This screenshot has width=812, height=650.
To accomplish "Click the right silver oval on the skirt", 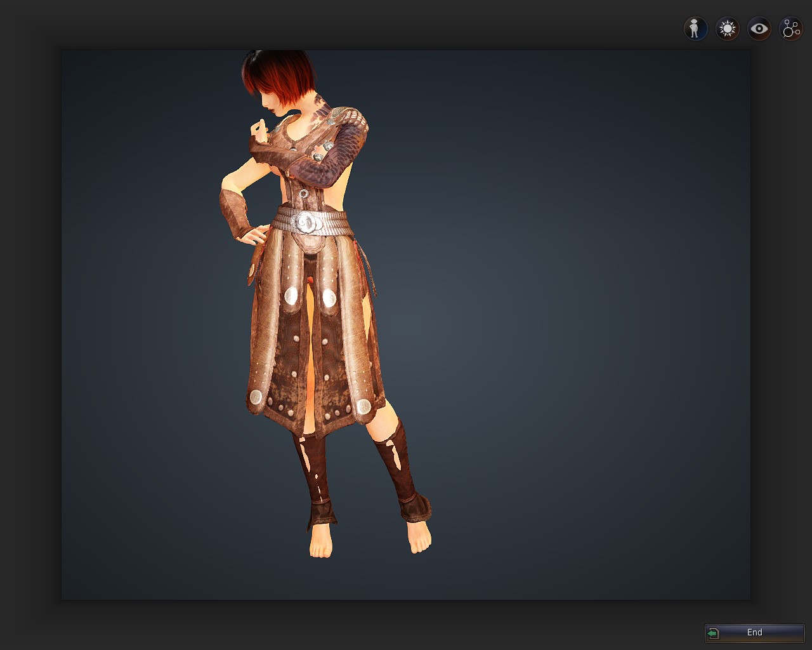I will click(x=329, y=297).
